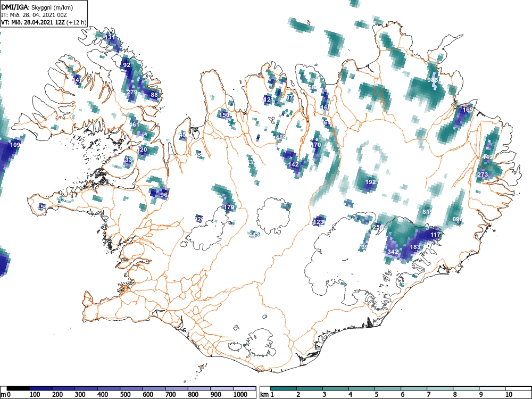The width and height of the screenshot is (532, 399).
Task: Click the black 0–100 m legend swatch
Action: point(18,388)
